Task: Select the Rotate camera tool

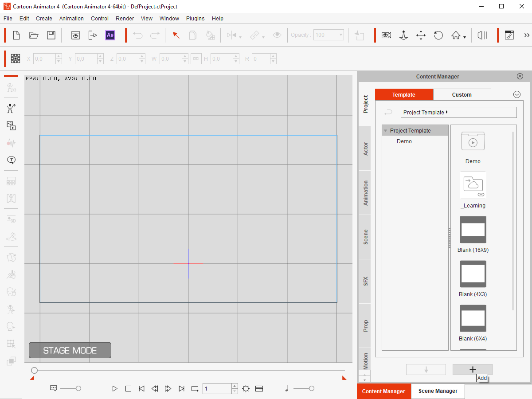Action: [438, 35]
